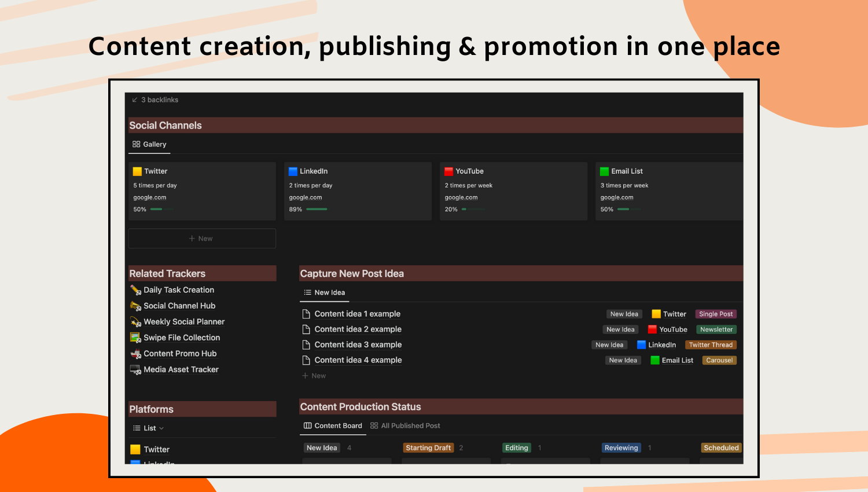Click the Newsletter tag
The width and height of the screenshot is (868, 492).
click(x=716, y=329)
